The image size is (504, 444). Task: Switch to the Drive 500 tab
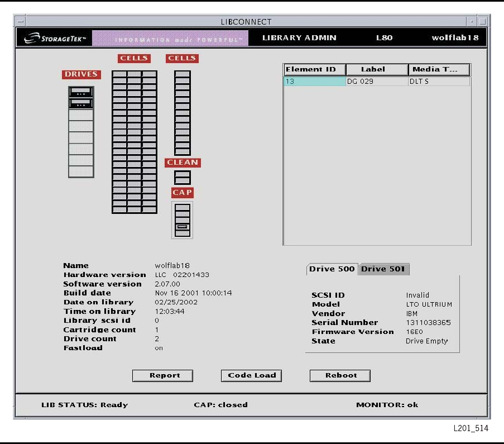pos(332,269)
